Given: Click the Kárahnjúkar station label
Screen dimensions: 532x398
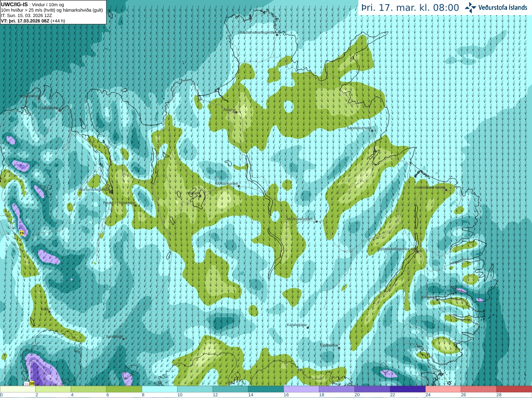Looking at the screenshot, I should (x=297, y=325).
